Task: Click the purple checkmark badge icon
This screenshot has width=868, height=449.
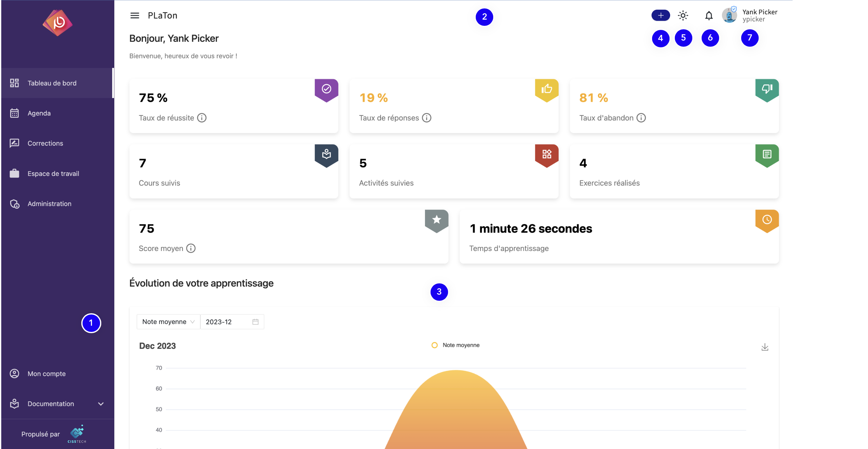Action: click(327, 89)
